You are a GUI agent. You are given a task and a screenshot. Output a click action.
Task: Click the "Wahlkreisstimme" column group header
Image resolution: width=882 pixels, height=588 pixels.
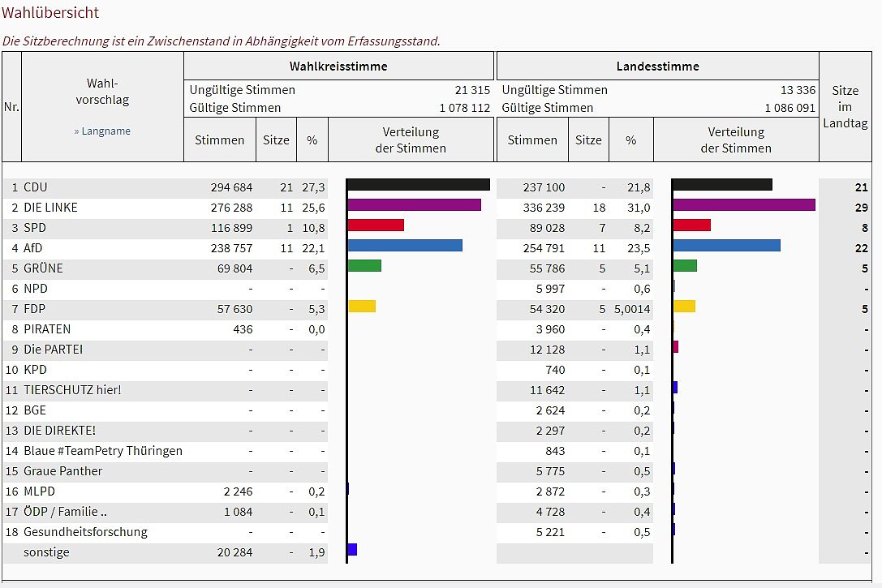click(338, 67)
